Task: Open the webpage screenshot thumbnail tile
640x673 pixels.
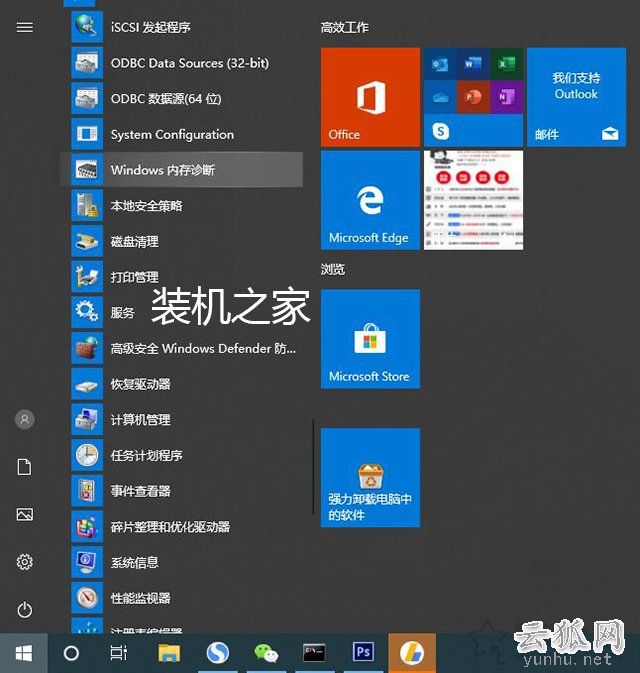Action: 473,200
